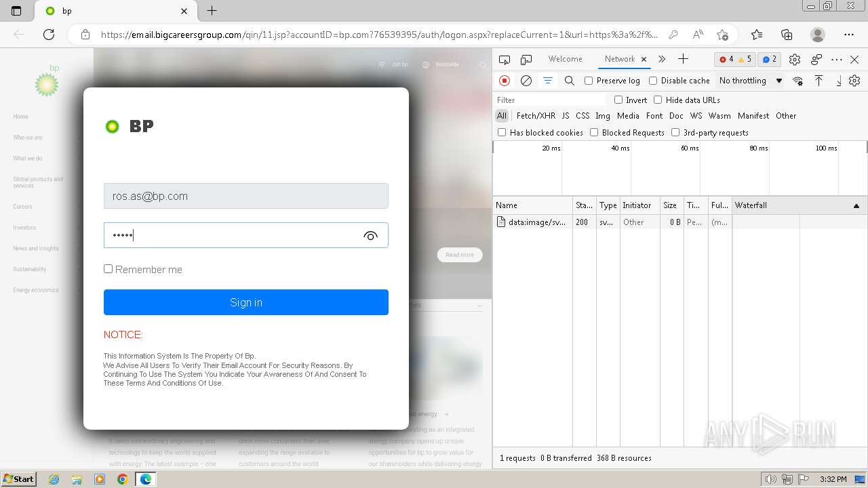The image size is (868, 488).
Task: Open Network panel settings gear
Action: tap(854, 81)
